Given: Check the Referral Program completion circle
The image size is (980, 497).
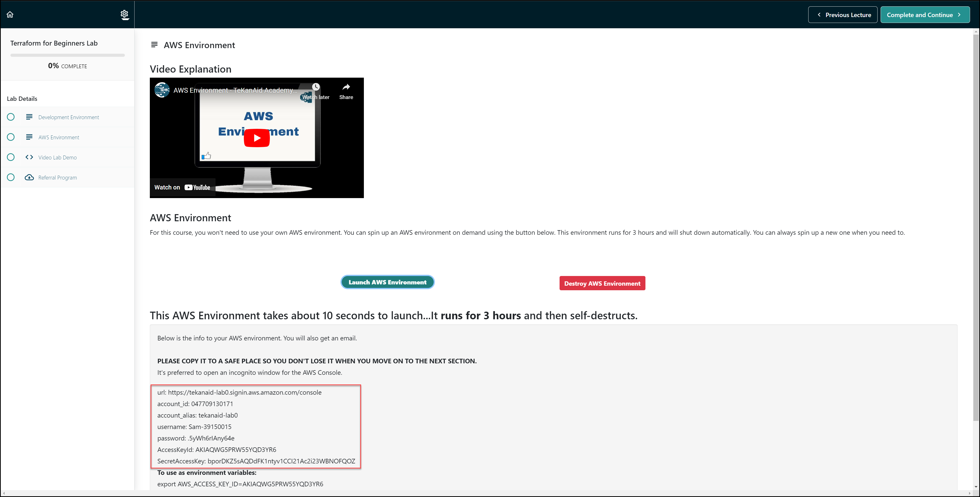Looking at the screenshot, I should 11,177.
